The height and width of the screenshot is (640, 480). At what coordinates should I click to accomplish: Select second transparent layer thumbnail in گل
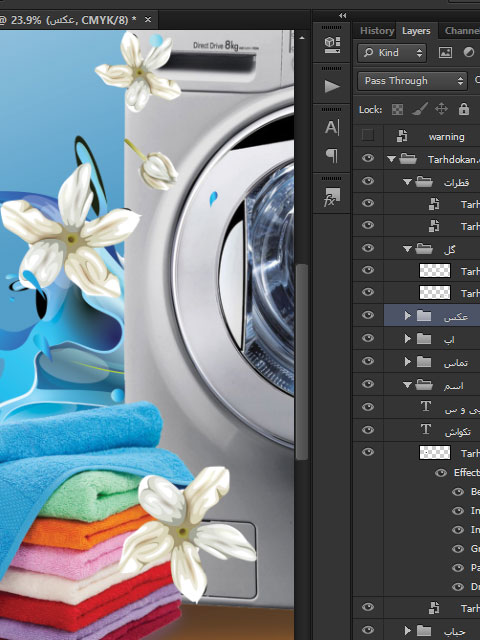point(435,292)
